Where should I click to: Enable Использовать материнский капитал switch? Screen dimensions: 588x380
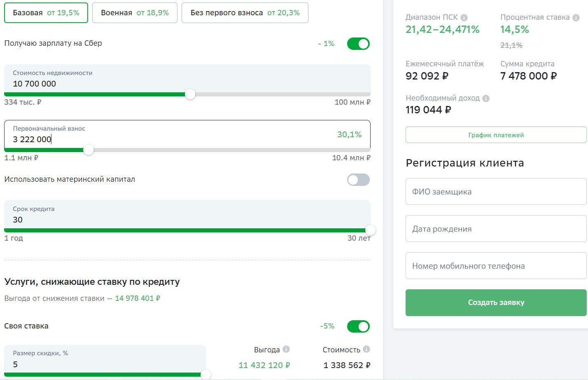point(358,180)
